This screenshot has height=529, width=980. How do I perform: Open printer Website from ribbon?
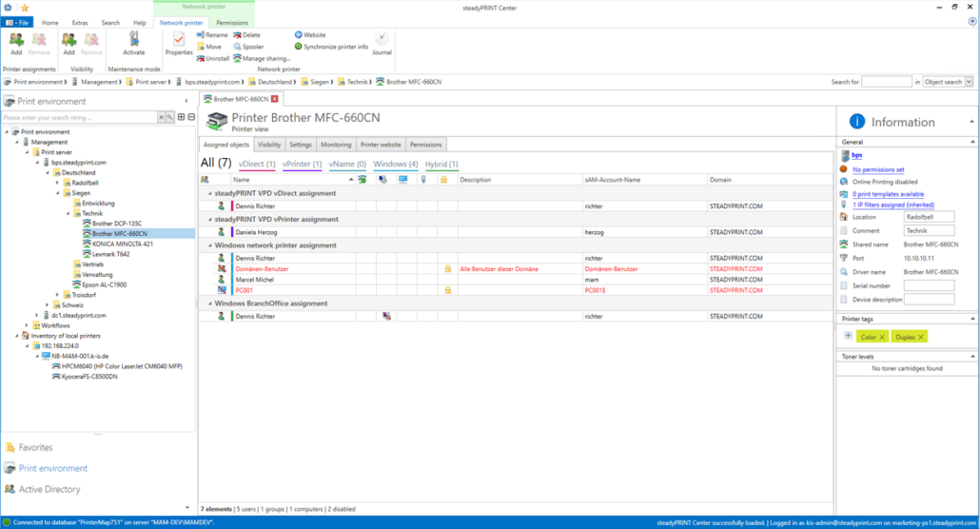(310, 35)
